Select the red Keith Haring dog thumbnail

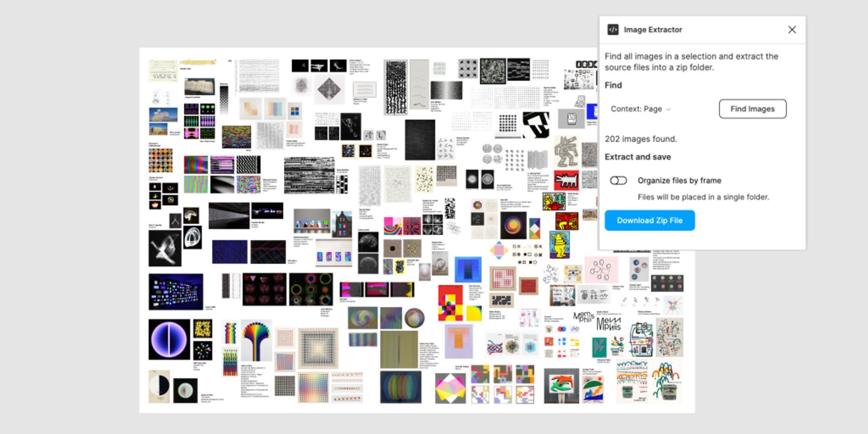coord(566,180)
